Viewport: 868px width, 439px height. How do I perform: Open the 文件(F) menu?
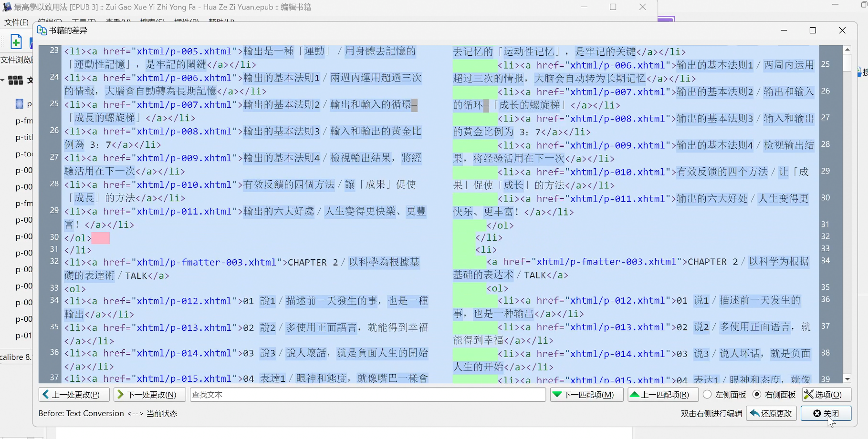16,22
